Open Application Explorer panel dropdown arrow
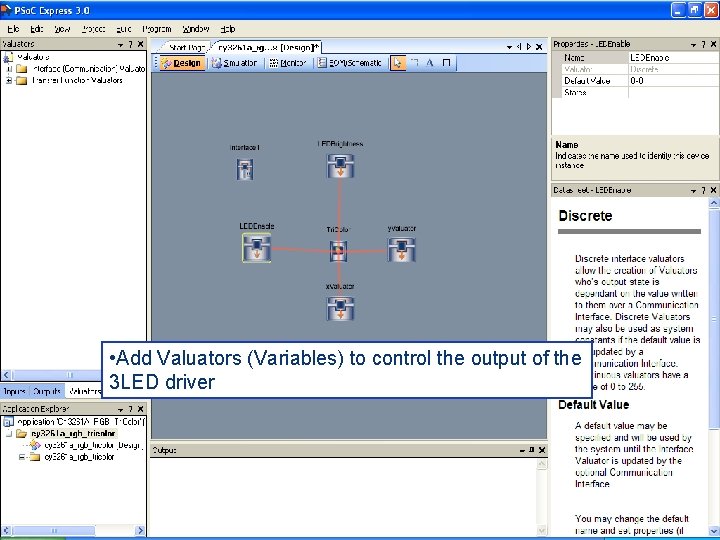Screen dimensions: 720x540 click(x=120, y=409)
